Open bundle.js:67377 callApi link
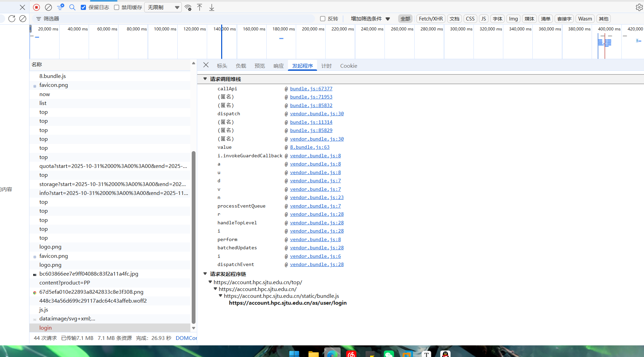The height and width of the screenshot is (357, 644). (311, 89)
